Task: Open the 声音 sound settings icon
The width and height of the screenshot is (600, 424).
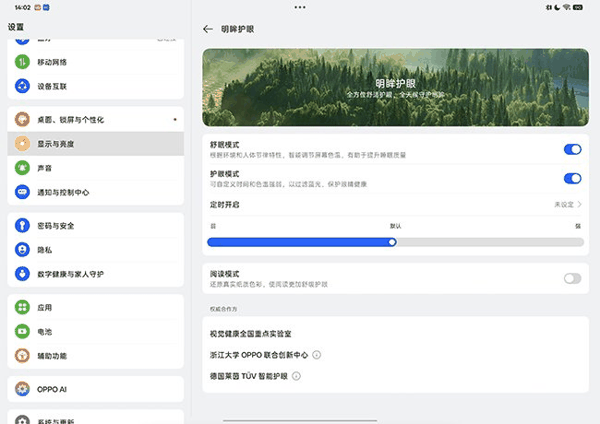Action: pos(21,168)
